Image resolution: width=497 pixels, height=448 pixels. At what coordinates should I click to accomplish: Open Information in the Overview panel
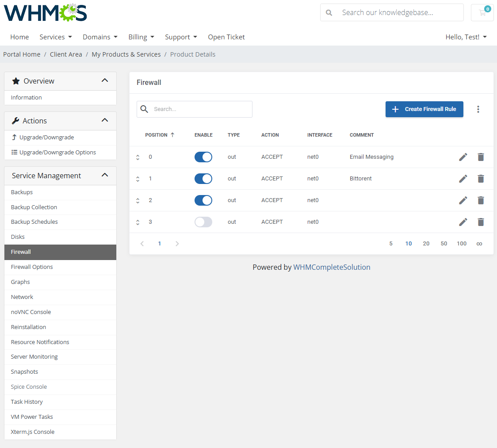tap(60, 98)
